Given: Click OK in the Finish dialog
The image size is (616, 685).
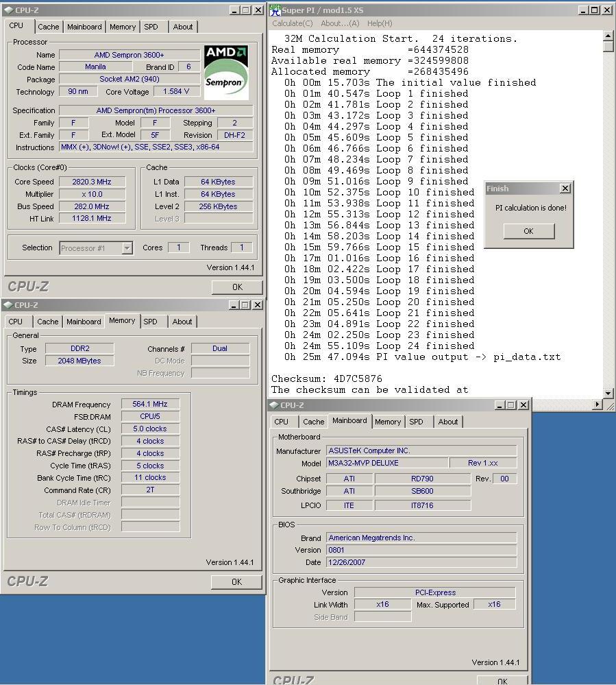Looking at the screenshot, I should [x=529, y=231].
